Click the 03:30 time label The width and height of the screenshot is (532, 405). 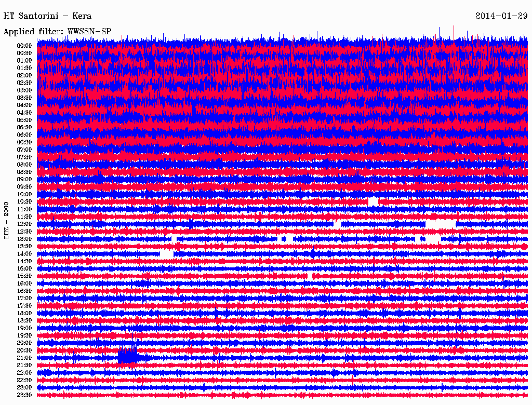24,98
